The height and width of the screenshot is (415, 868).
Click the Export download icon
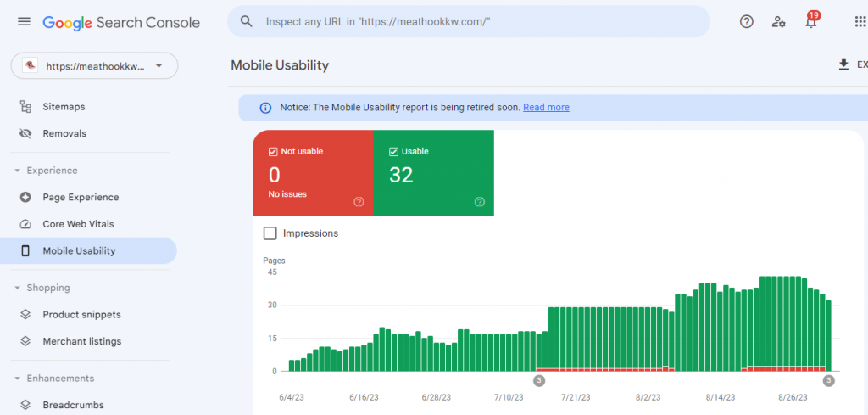tap(843, 64)
